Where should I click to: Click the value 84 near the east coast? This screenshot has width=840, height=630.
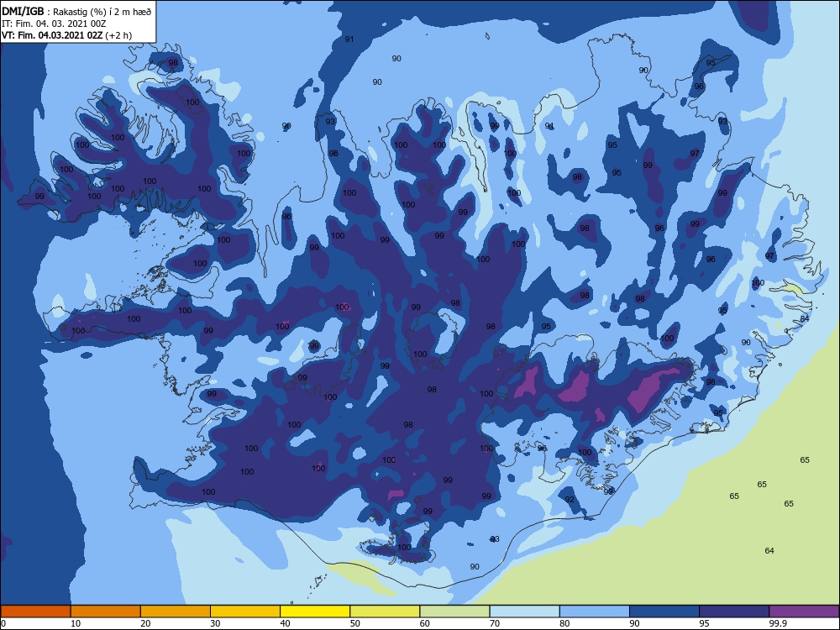805,318
